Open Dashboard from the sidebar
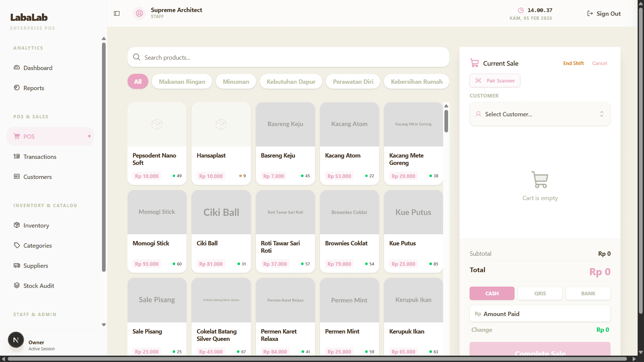Viewport: 644px width, 362px height. [x=50, y=68]
